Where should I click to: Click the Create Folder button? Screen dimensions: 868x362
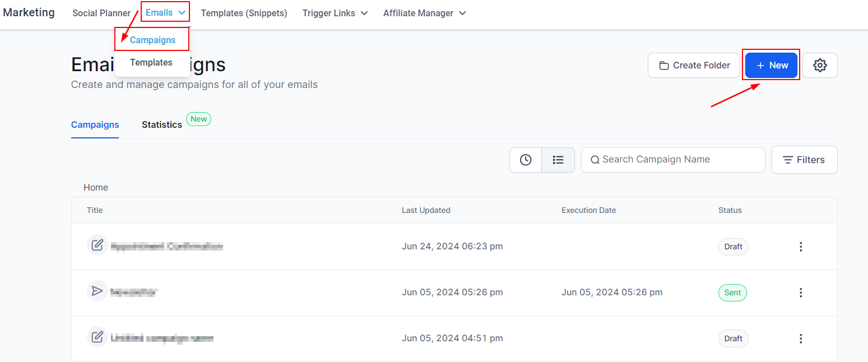tap(694, 66)
